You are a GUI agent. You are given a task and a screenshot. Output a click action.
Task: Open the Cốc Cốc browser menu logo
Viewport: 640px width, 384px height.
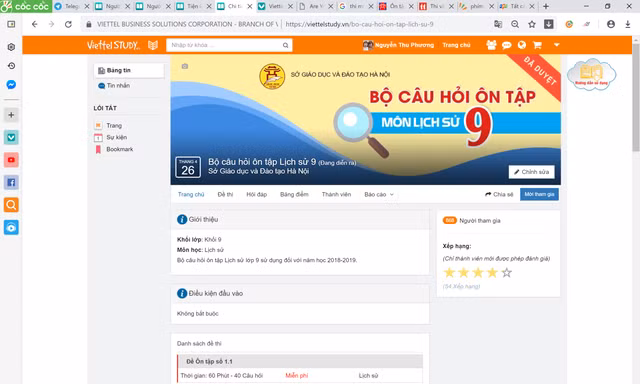[x=26, y=6]
